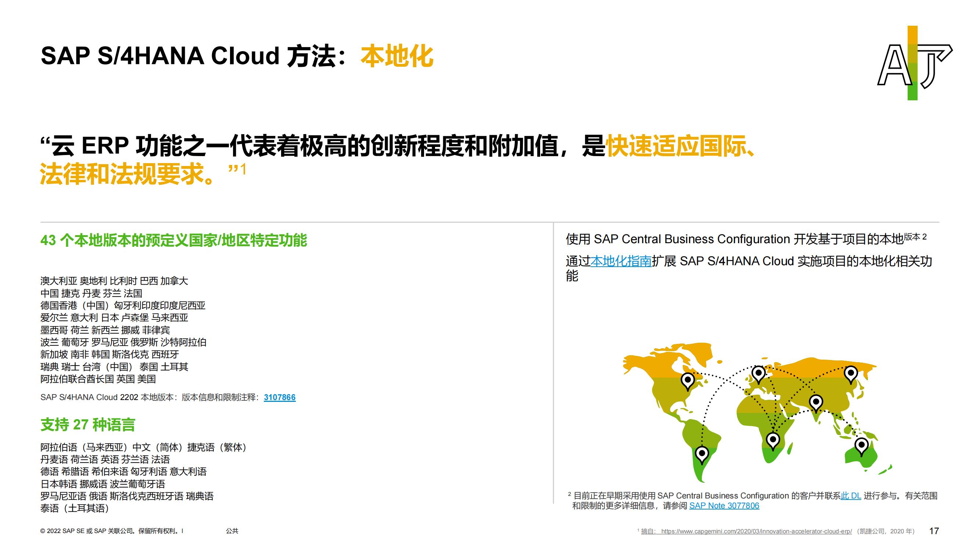Click the row 爱尔兰 意大利 日本 卢森堡 马来西亚
The width and height of the screenshot is (980, 551).
click(114, 317)
